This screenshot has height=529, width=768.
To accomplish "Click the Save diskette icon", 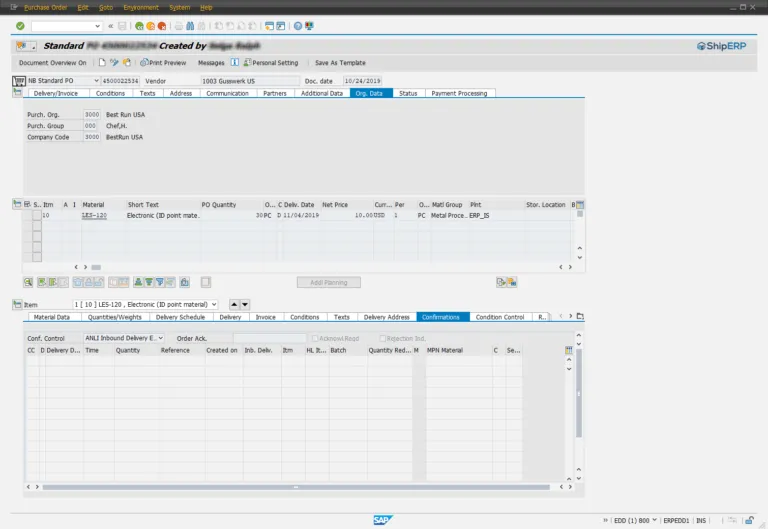I will pos(122,26).
